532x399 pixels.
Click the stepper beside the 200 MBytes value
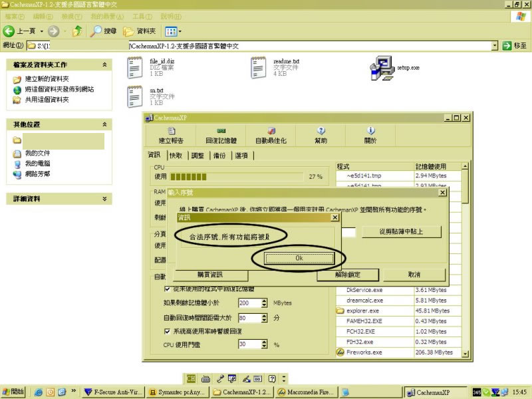[264, 303]
